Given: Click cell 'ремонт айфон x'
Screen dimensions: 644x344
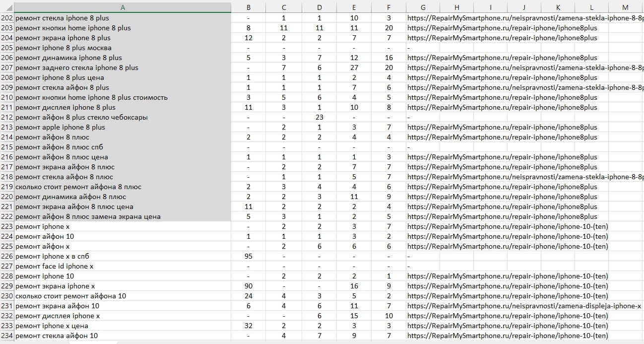Looking at the screenshot, I should coord(123,246).
